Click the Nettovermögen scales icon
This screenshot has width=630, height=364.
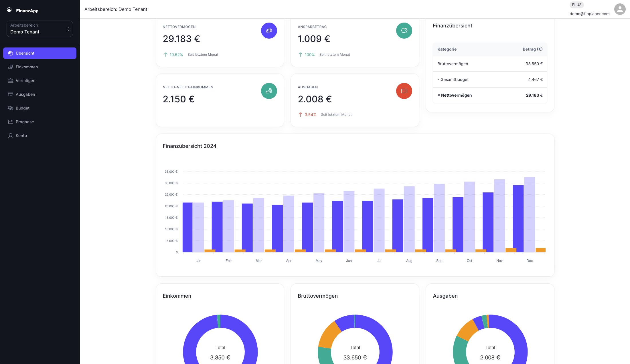pyautogui.click(x=269, y=31)
